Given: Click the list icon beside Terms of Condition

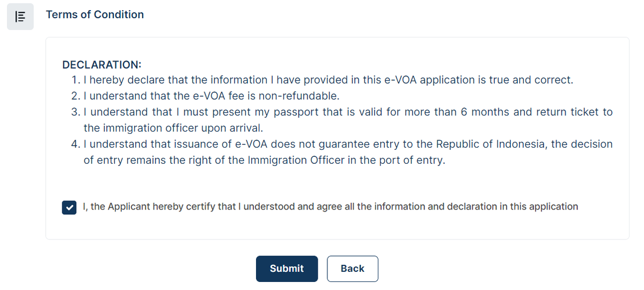Looking at the screenshot, I should [x=20, y=17].
